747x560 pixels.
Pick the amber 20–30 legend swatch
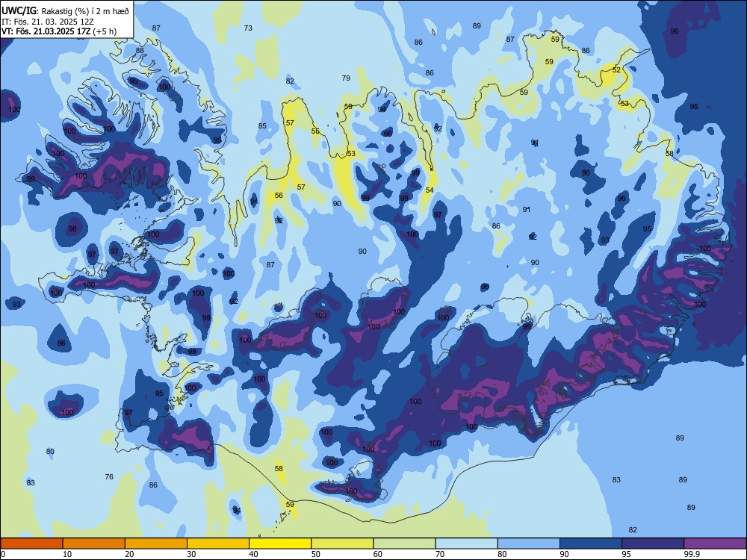tap(156, 544)
